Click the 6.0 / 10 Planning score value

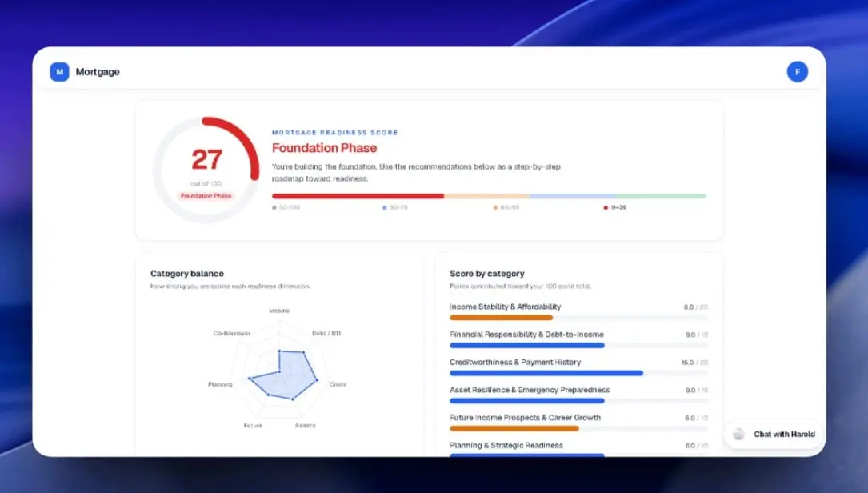pos(696,446)
